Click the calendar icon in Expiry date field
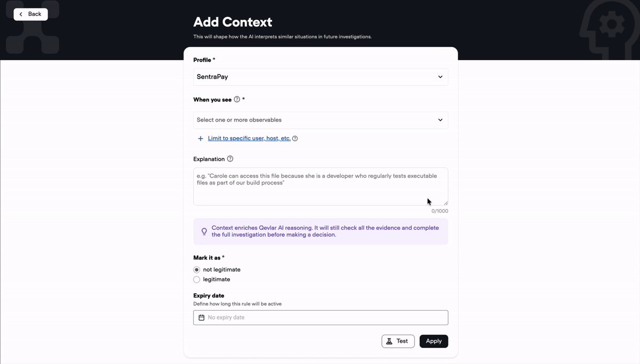The height and width of the screenshot is (364, 640). pyautogui.click(x=202, y=318)
